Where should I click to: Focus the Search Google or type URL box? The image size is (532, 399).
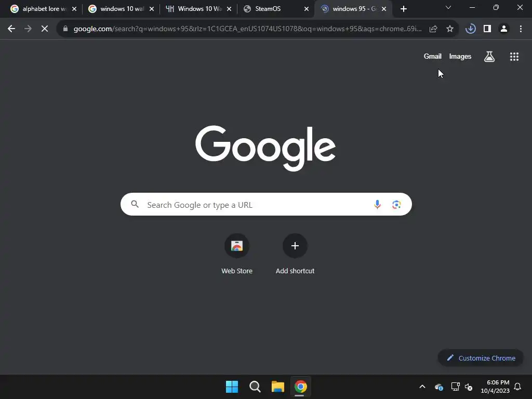click(266, 204)
